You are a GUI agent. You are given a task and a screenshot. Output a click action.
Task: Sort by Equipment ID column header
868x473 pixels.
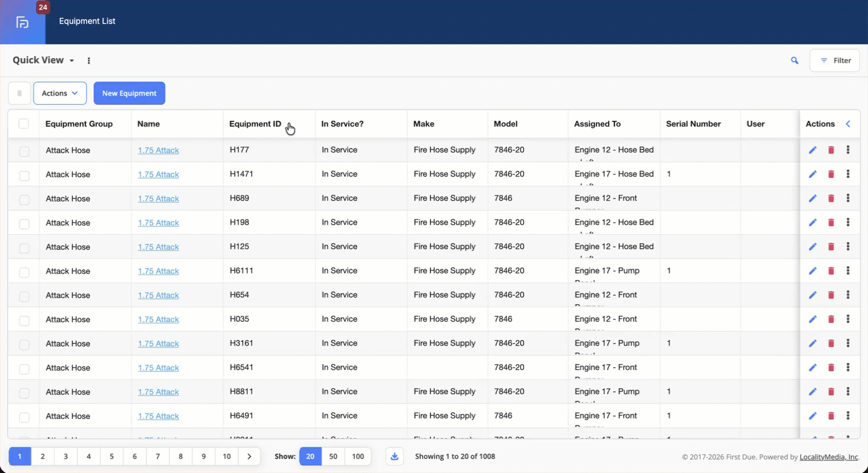[255, 124]
